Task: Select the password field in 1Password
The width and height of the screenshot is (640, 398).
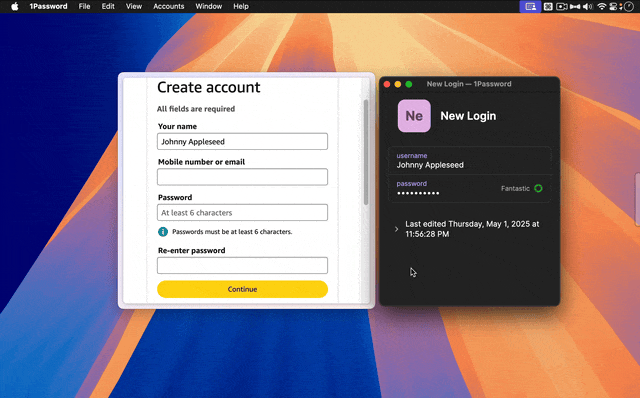Action: 469,188
